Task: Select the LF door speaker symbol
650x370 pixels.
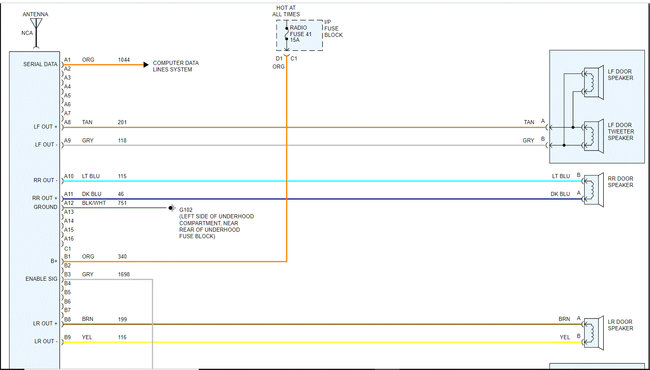Action: pyautogui.click(x=594, y=83)
